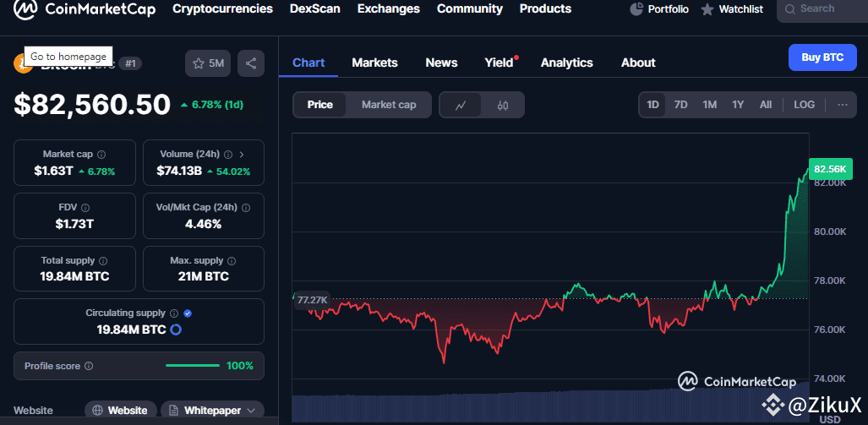Click the circulating supply ring icon
The height and width of the screenshot is (425, 868).
coord(176,330)
